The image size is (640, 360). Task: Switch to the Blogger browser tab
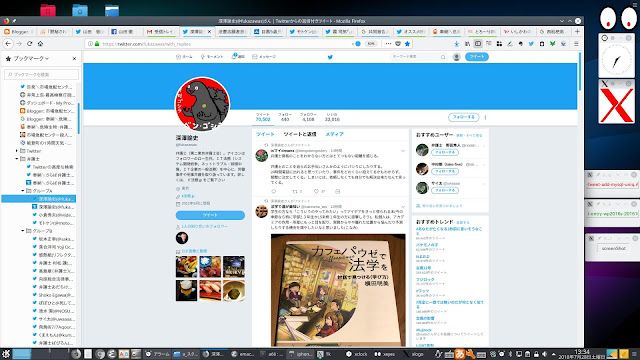pyautogui.click(x=17, y=31)
